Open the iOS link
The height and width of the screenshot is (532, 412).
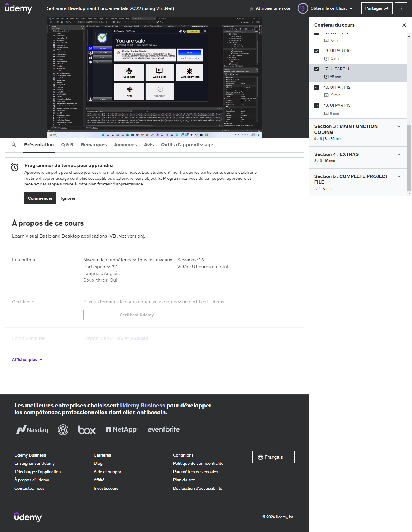[x=119, y=338]
